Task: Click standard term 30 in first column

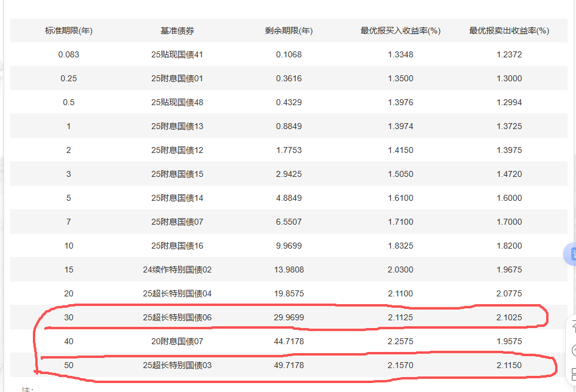Action: 69,317
